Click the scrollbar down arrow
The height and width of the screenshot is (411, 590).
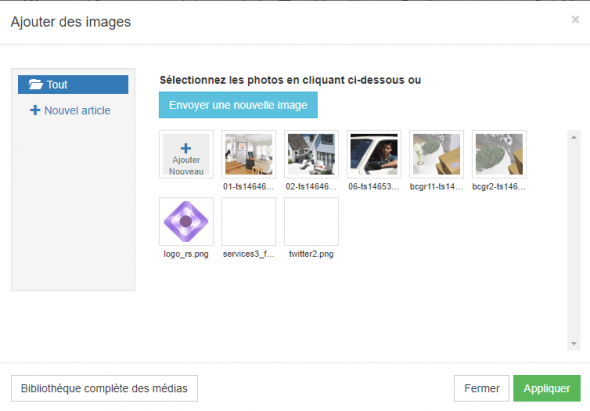coord(574,343)
